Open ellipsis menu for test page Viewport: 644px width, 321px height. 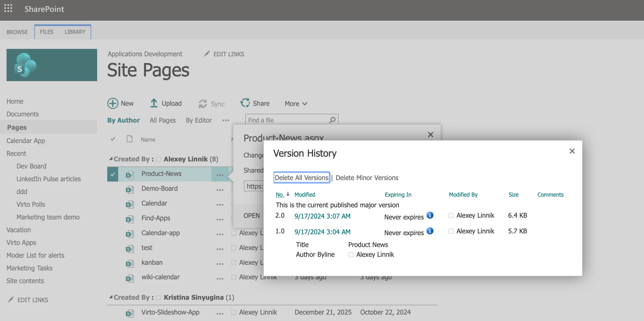click(x=220, y=249)
